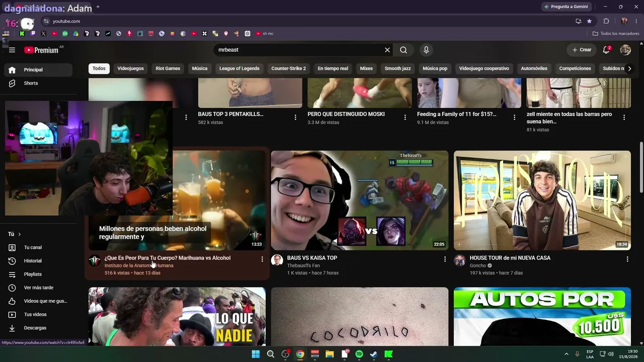Open the COCODRILO video thumbnail
Screen dimensions: 644x362
click(x=360, y=317)
